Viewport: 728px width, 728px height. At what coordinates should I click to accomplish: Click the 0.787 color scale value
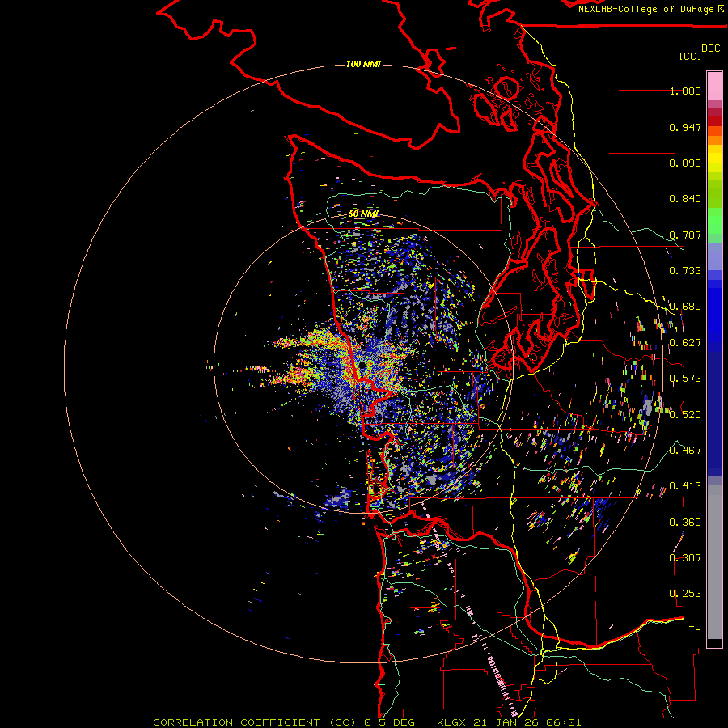(x=685, y=235)
